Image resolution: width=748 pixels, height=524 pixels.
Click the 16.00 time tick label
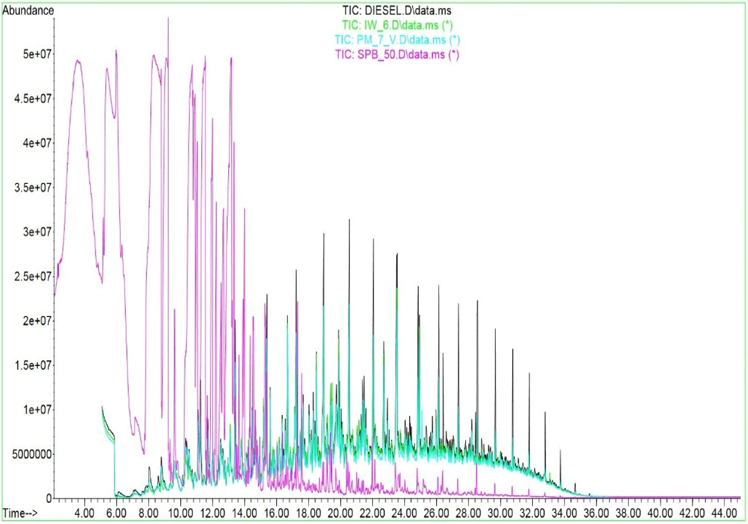point(276,514)
